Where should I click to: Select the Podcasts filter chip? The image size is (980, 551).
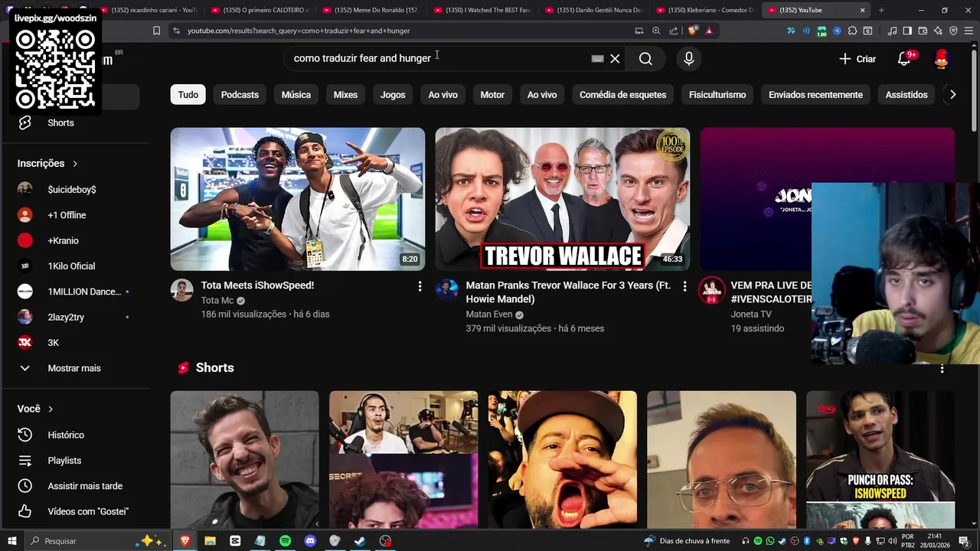pos(240,95)
